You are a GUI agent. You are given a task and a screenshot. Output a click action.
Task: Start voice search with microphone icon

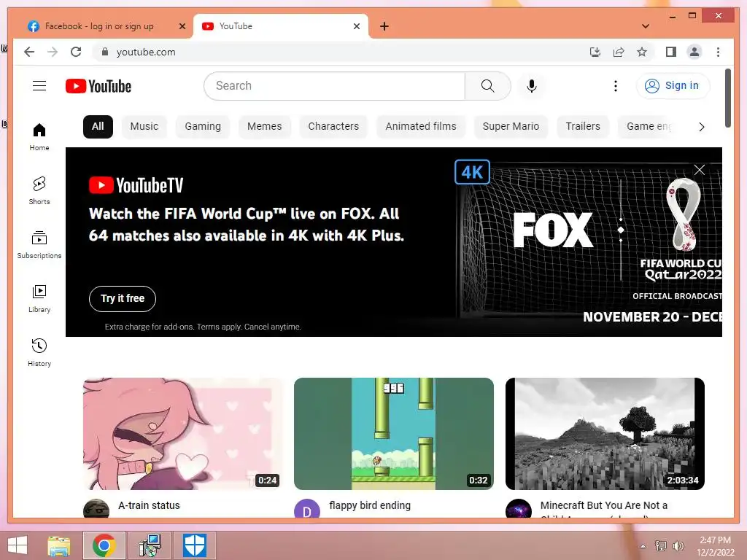point(532,86)
